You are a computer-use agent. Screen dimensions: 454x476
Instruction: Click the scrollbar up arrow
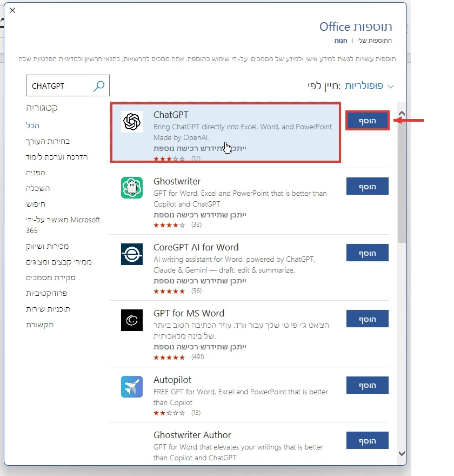click(x=402, y=114)
